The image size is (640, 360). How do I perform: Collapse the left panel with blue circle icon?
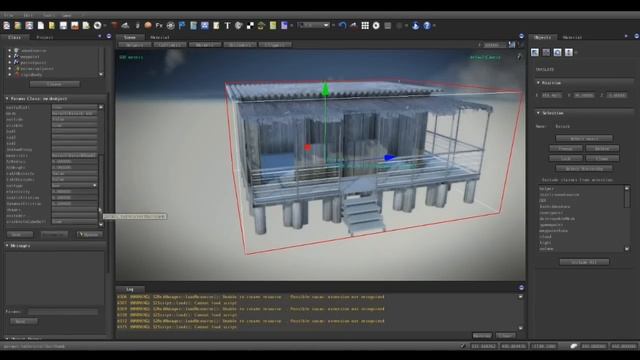(109, 36)
